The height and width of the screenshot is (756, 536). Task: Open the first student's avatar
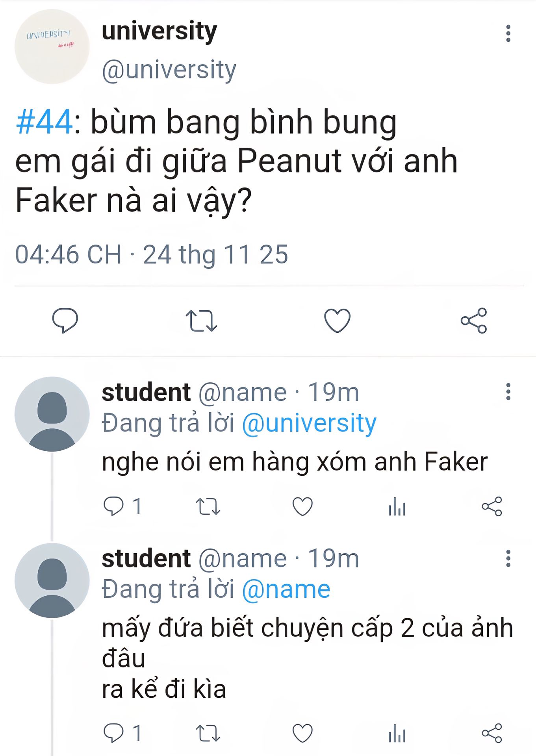(52, 414)
